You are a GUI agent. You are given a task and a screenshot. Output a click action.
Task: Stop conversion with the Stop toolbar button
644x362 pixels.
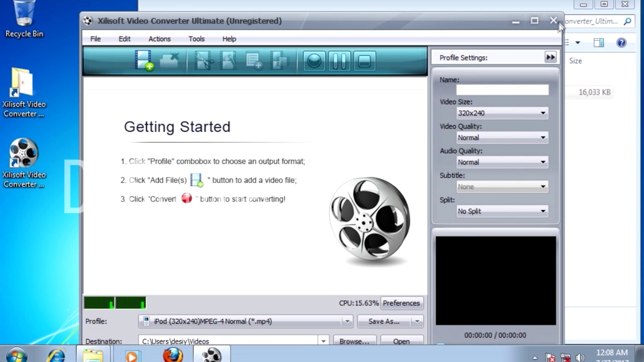(x=365, y=61)
